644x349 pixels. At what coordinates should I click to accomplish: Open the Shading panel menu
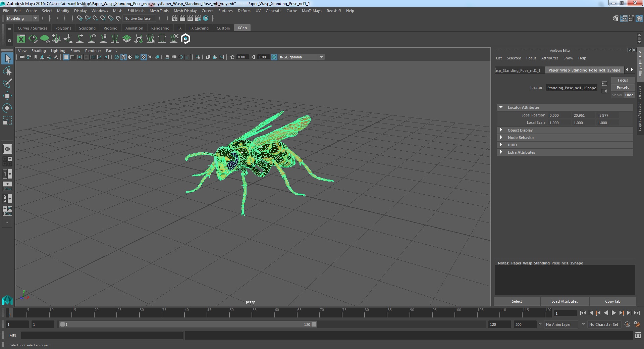39,51
